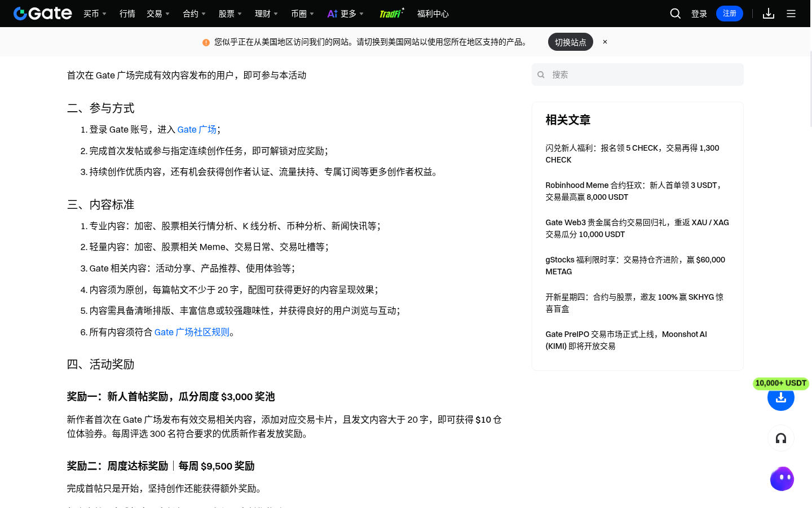Open the 行情 menu item
Viewport: 812px width, 508px height.
tap(127, 14)
